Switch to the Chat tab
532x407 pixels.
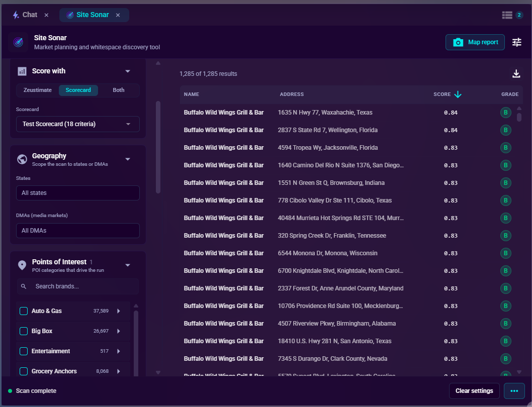[30, 15]
